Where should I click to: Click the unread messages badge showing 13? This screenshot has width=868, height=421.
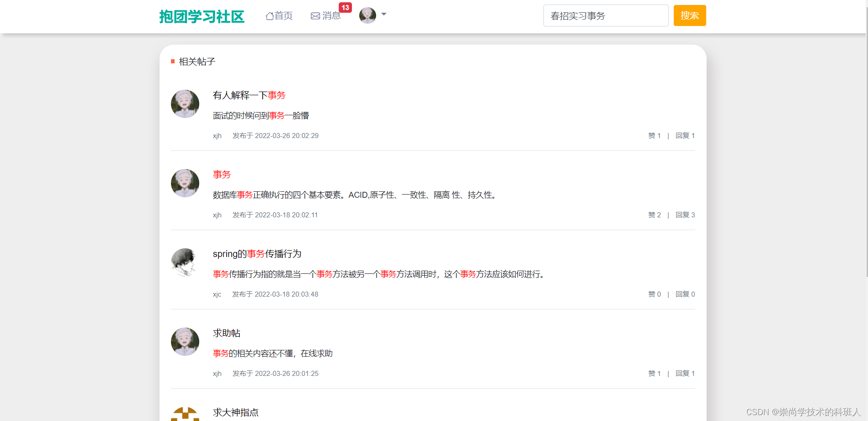[x=345, y=7]
